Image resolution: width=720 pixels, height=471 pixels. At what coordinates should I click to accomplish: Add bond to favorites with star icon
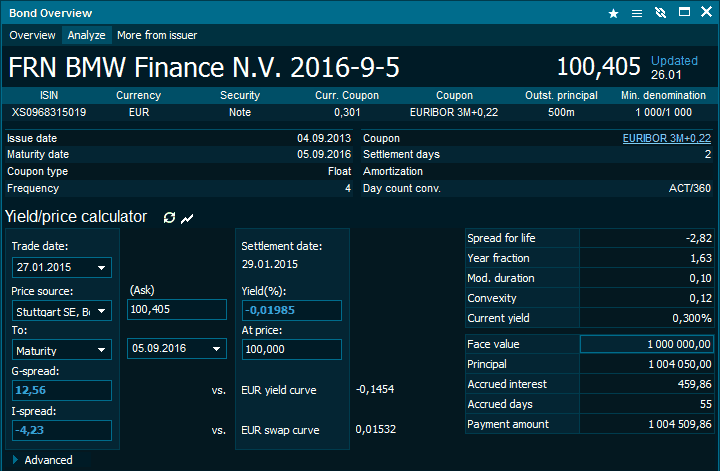(x=613, y=13)
